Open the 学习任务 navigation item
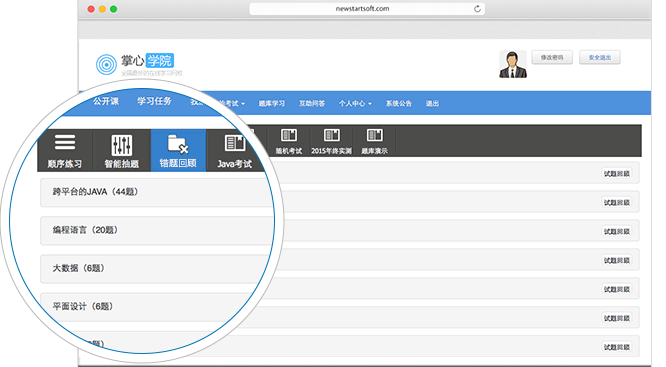 (x=154, y=101)
